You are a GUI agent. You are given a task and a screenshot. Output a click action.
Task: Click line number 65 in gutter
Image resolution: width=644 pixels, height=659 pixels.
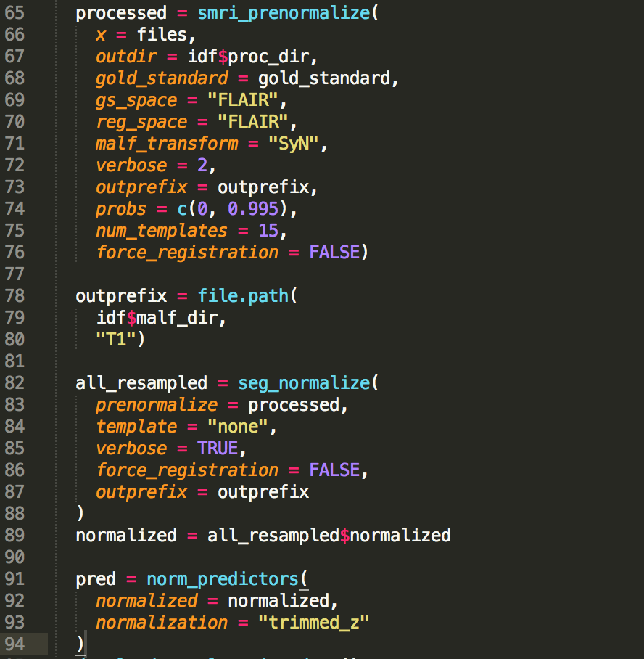[15, 12]
